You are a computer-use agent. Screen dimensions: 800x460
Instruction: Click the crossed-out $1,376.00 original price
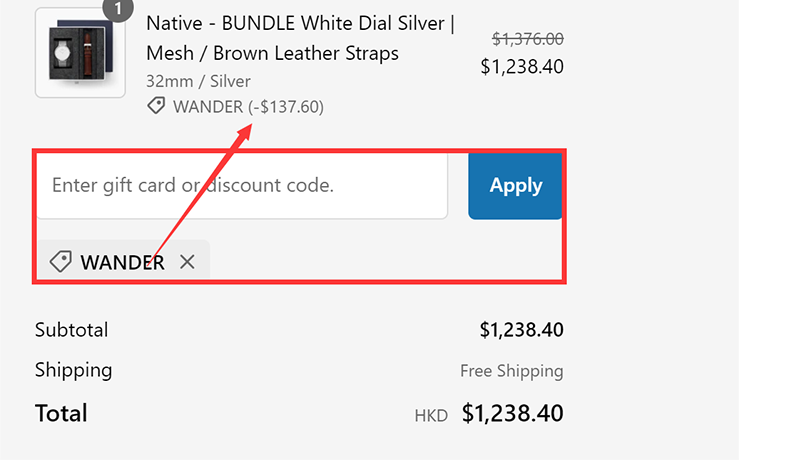pos(528,39)
